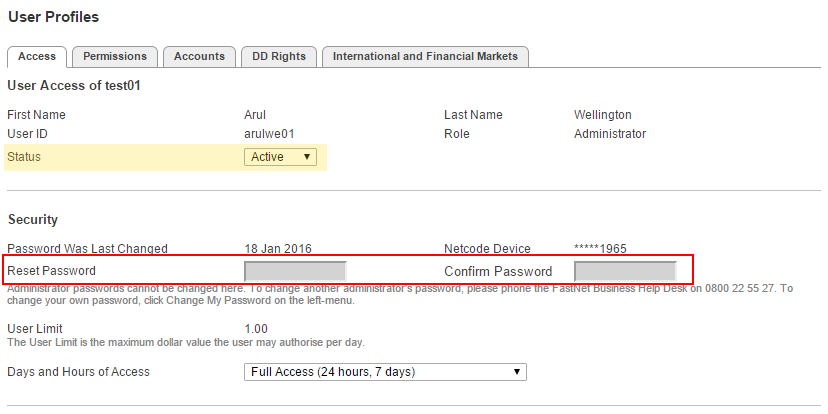Screen dimensions: 828x414
Task: Click the password changed date 18 Jan 2016
Action: pos(277,249)
